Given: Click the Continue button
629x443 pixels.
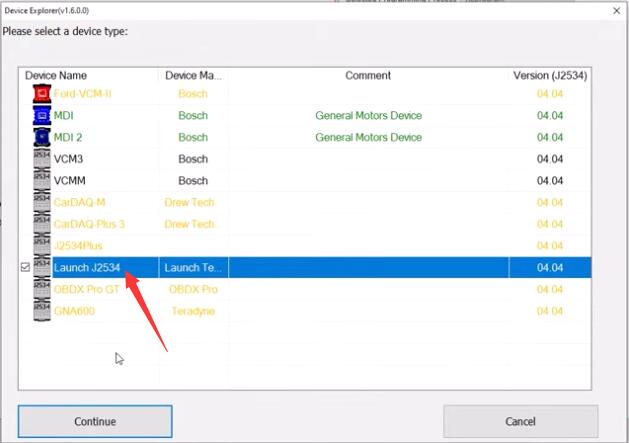Looking at the screenshot, I should [95, 421].
